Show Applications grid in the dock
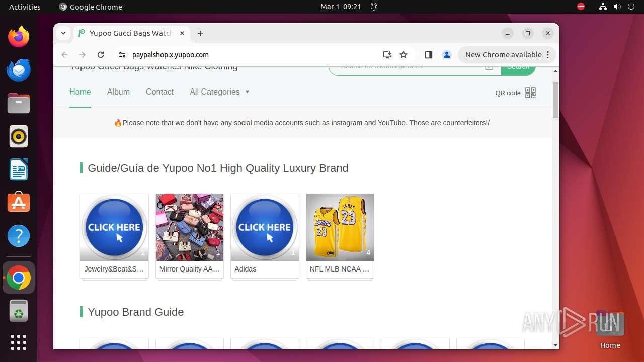644x362 pixels. tap(19, 342)
